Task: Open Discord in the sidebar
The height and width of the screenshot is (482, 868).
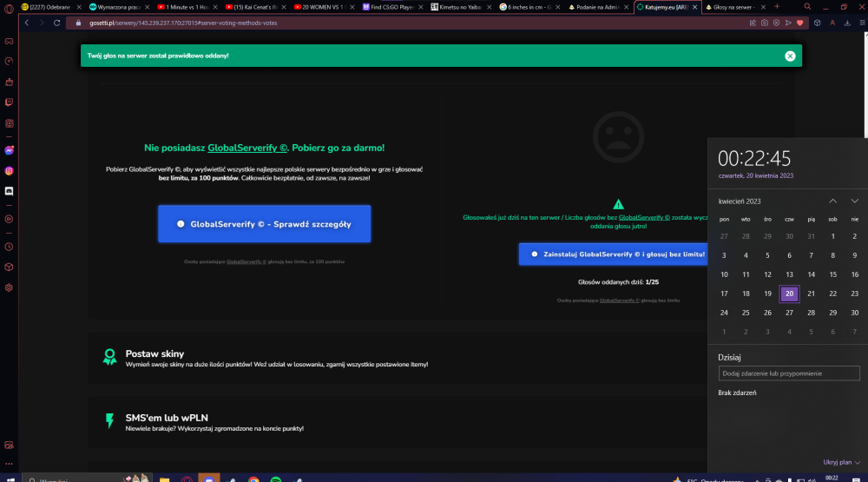Action: tap(9, 191)
